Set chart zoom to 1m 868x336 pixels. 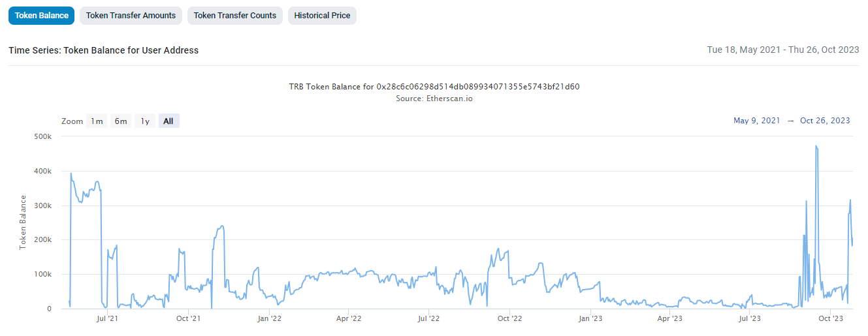click(x=97, y=121)
